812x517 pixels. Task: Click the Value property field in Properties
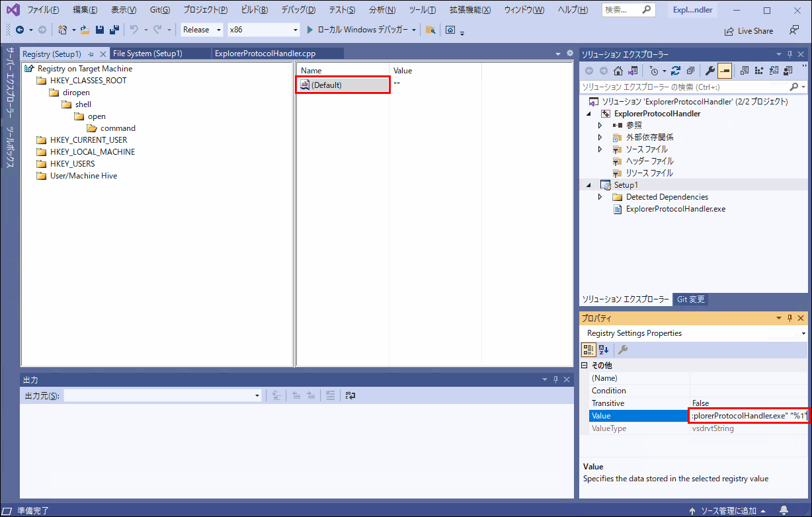748,416
